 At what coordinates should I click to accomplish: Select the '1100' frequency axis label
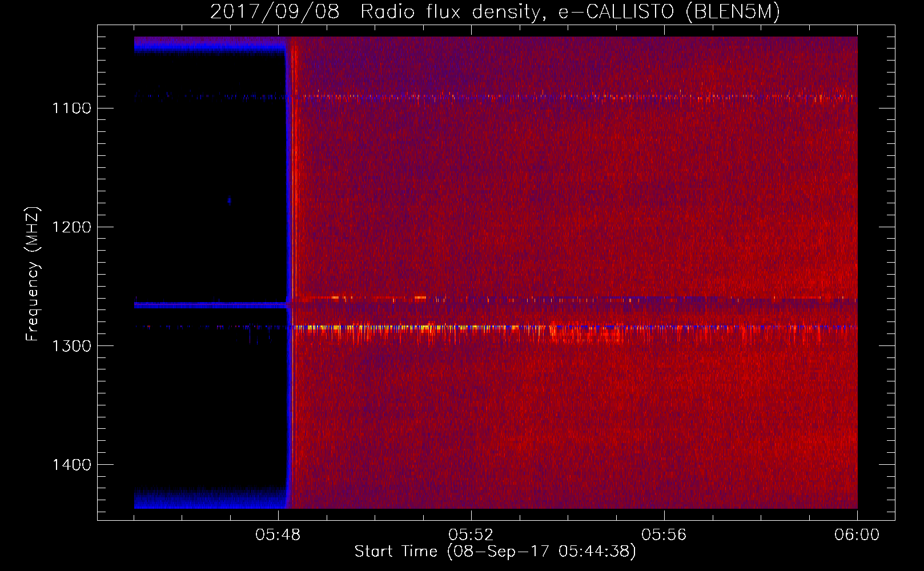pyautogui.click(x=72, y=108)
